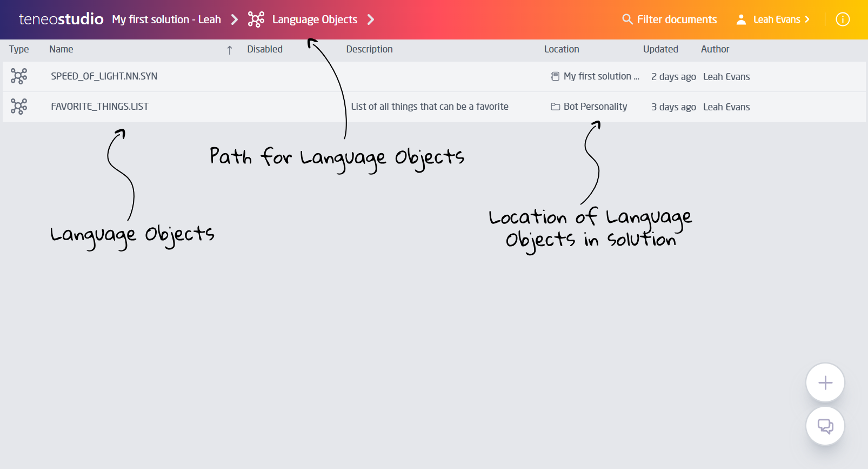
Task: Open the chevron next to Leah Evans
Action: [x=807, y=19]
